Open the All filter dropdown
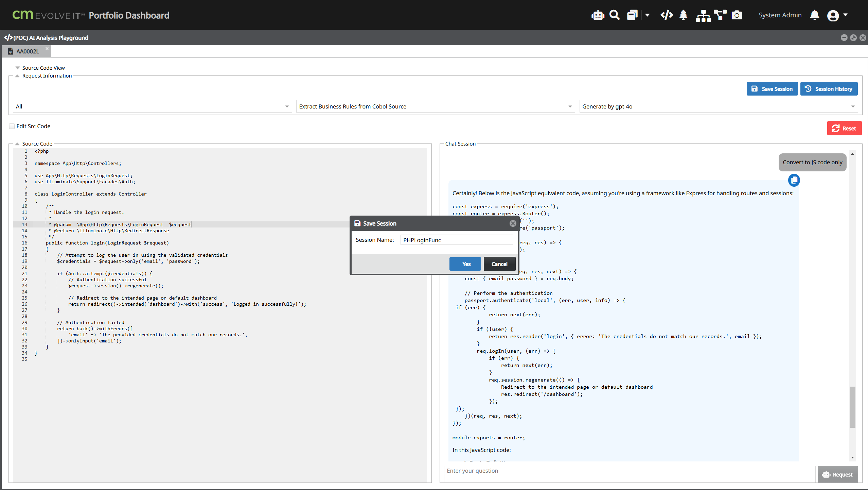 click(x=152, y=106)
